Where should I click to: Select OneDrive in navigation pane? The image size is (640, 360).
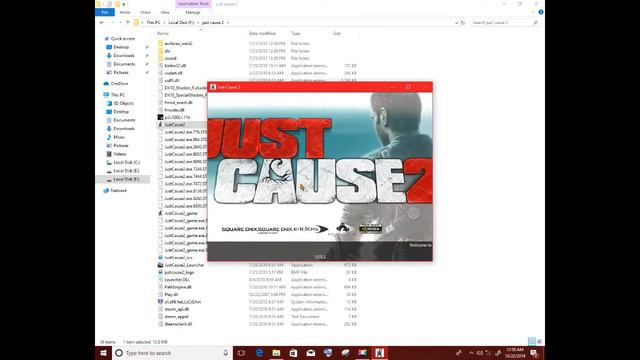point(119,83)
